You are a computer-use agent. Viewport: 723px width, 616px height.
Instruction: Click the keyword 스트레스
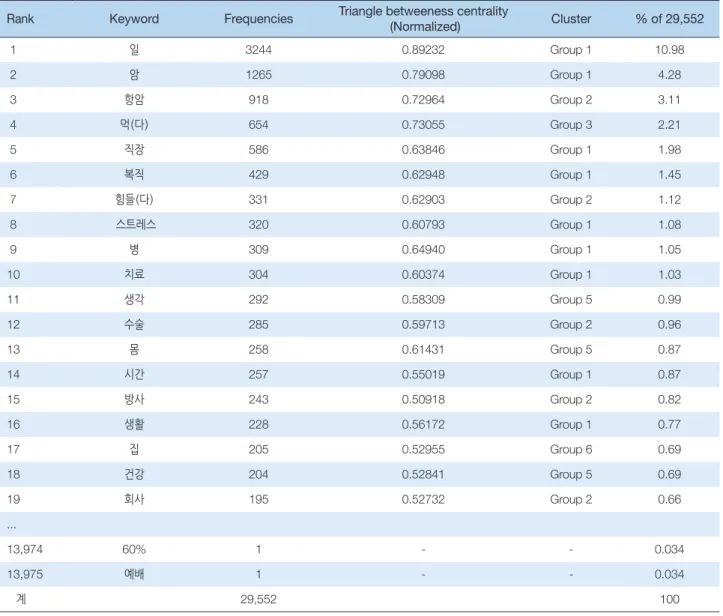coord(136,225)
